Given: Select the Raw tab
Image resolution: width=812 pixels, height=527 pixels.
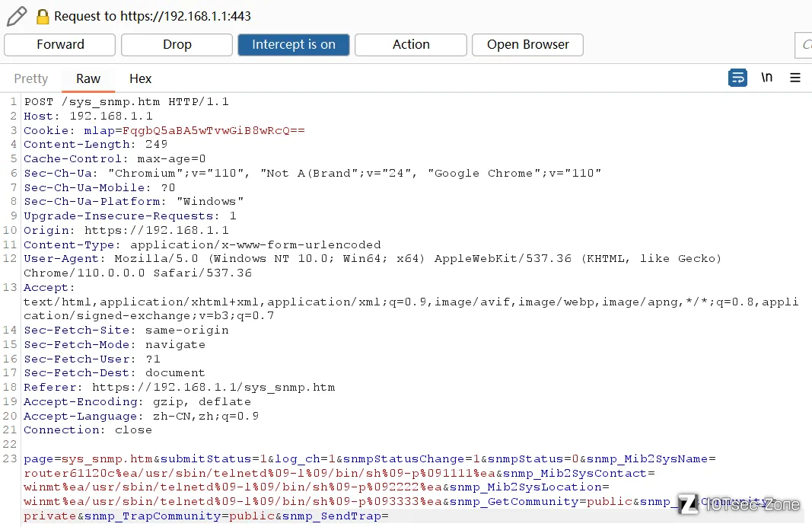Looking at the screenshot, I should (x=88, y=78).
